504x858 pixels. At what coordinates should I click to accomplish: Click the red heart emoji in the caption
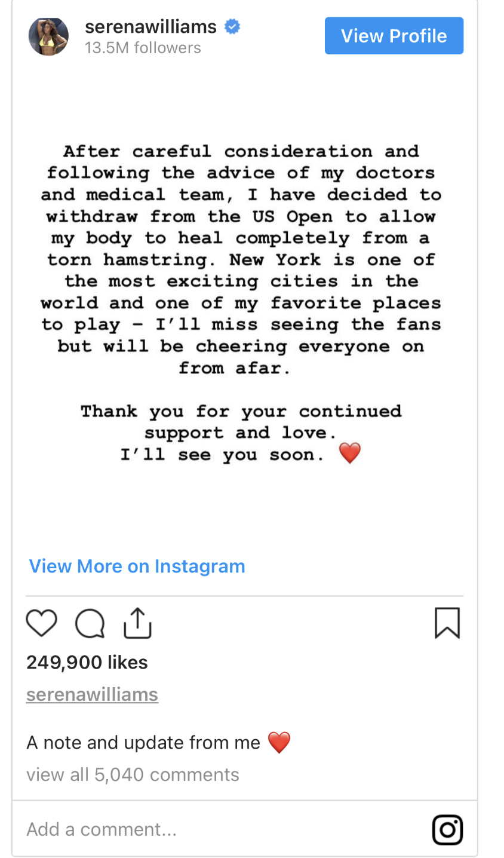point(279,743)
